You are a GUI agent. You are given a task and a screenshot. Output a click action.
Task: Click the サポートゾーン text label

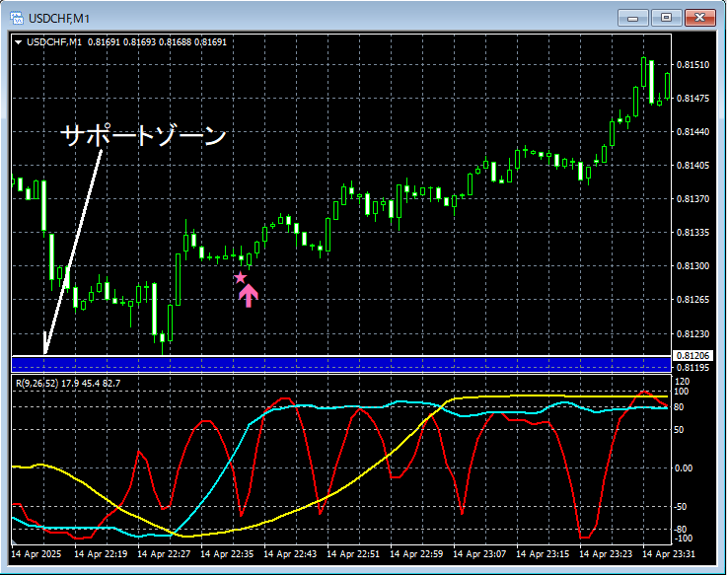click(143, 135)
